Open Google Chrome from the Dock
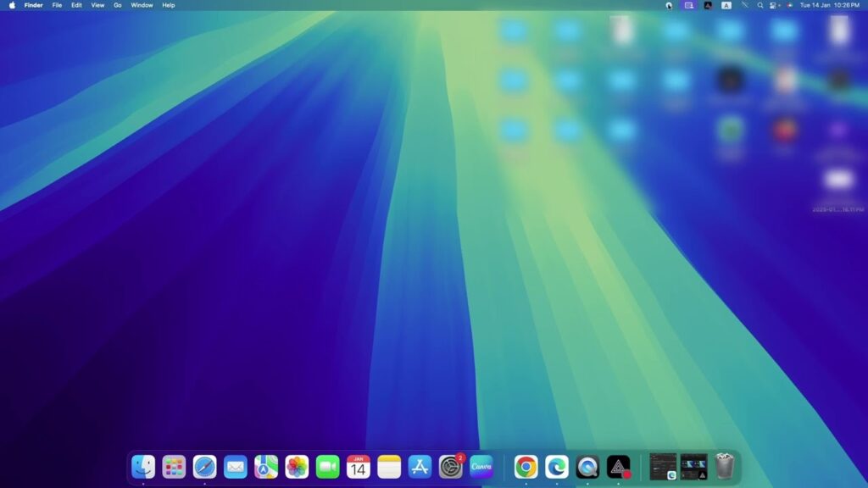Image resolution: width=868 pixels, height=488 pixels. tap(526, 467)
